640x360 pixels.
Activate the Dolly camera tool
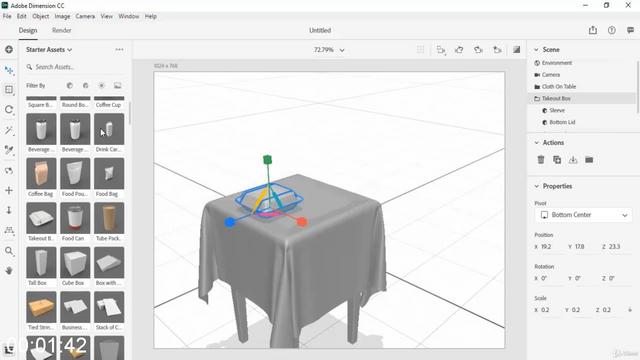pyautogui.click(x=9, y=210)
